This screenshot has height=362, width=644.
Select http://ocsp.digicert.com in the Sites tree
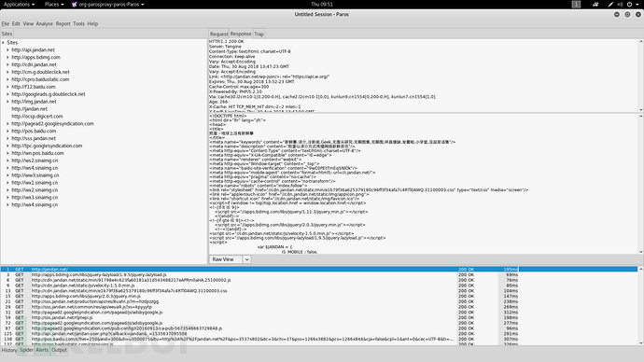pos(37,117)
